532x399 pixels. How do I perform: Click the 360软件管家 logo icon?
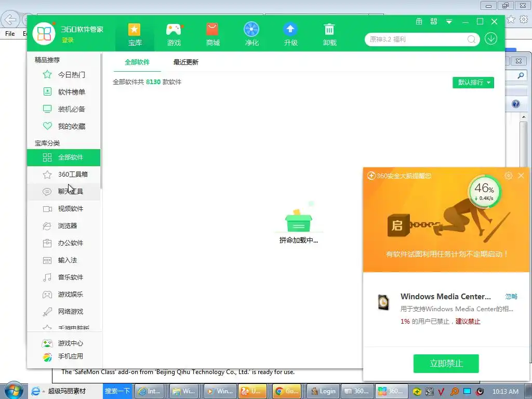pyautogui.click(x=44, y=34)
